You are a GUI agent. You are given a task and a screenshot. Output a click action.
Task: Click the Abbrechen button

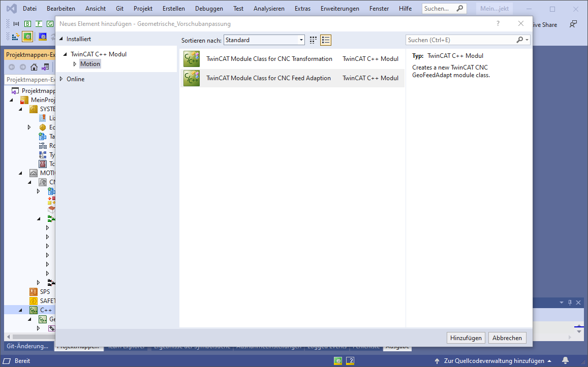[507, 338]
